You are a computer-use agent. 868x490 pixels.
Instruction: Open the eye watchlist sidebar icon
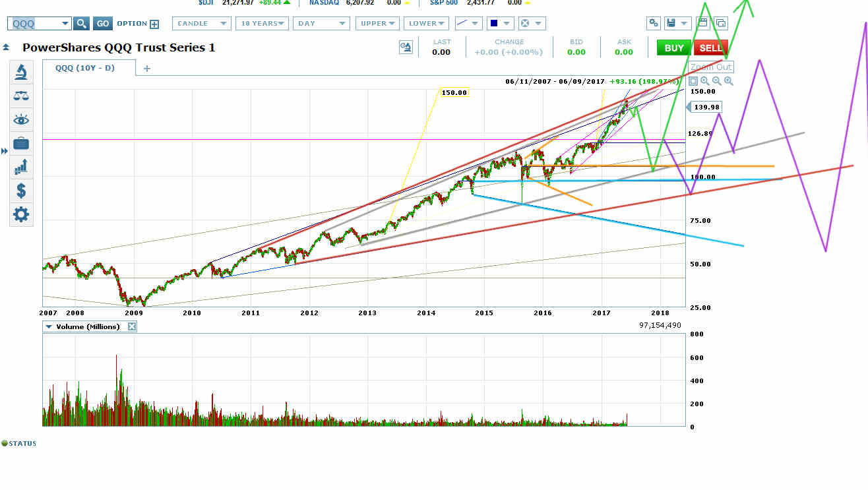(x=21, y=120)
